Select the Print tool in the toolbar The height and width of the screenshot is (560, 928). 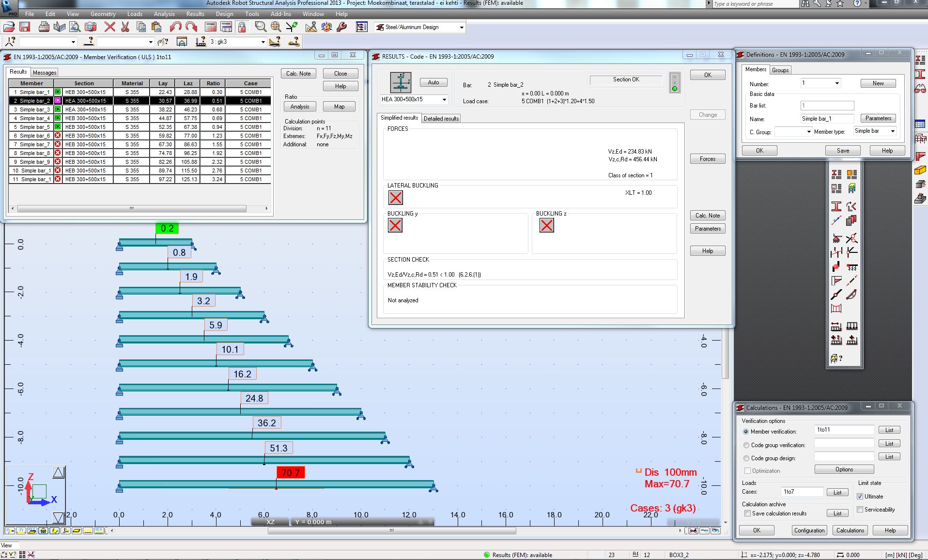tap(44, 27)
